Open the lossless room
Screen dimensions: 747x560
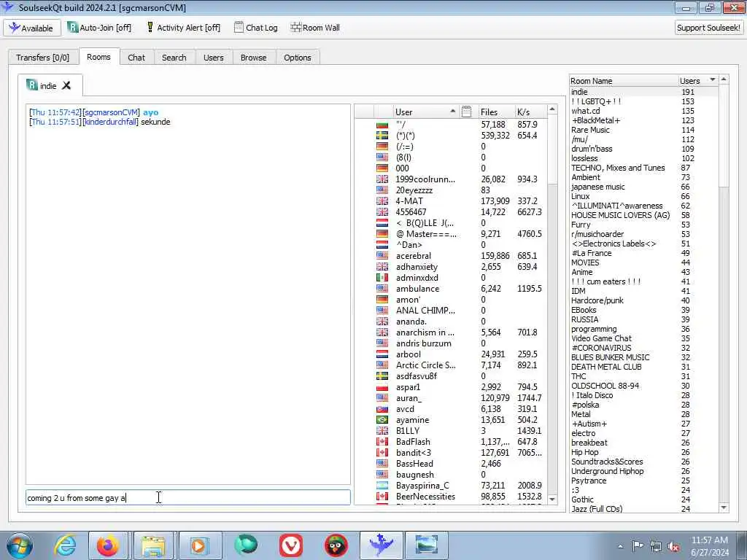click(584, 158)
